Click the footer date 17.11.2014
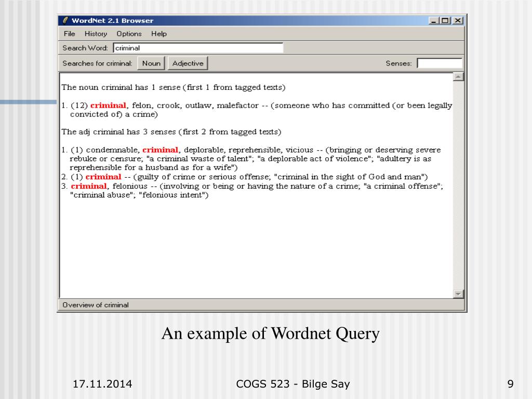Viewport: 532px width, 399px height. pos(102,384)
